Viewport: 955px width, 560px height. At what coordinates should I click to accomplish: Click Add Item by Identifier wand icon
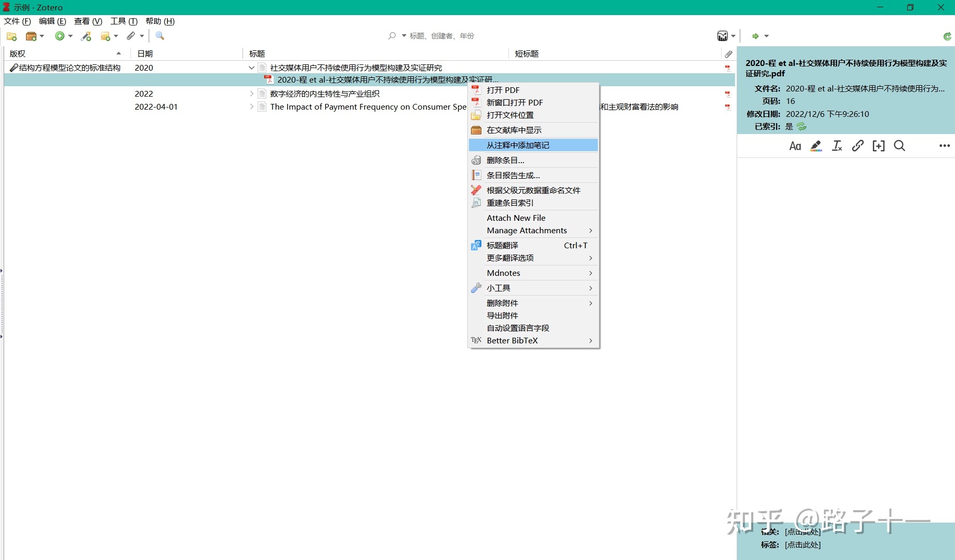coord(86,36)
